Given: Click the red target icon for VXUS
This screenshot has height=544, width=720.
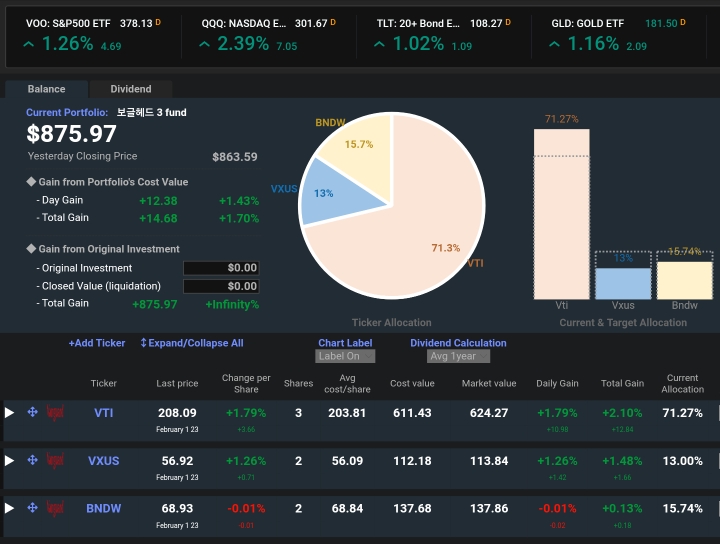Looking at the screenshot, I should pos(55,461).
